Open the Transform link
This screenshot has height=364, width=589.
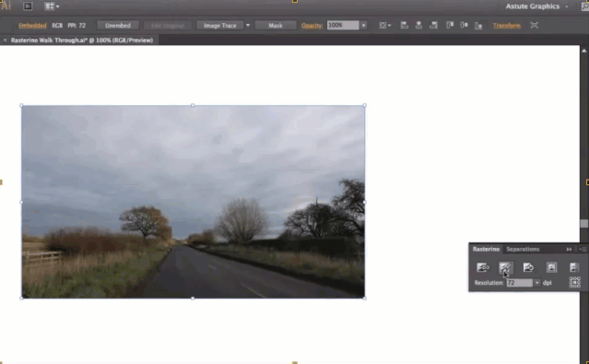pyautogui.click(x=506, y=26)
